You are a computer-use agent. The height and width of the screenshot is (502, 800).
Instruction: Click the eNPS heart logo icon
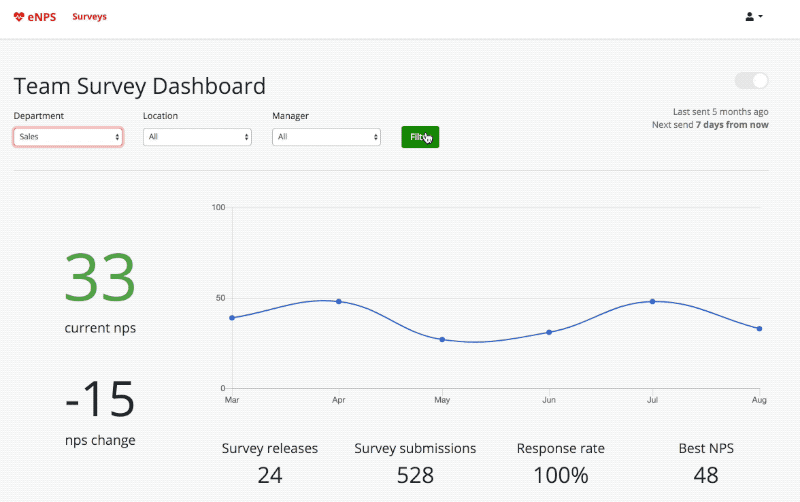tap(19, 17)
